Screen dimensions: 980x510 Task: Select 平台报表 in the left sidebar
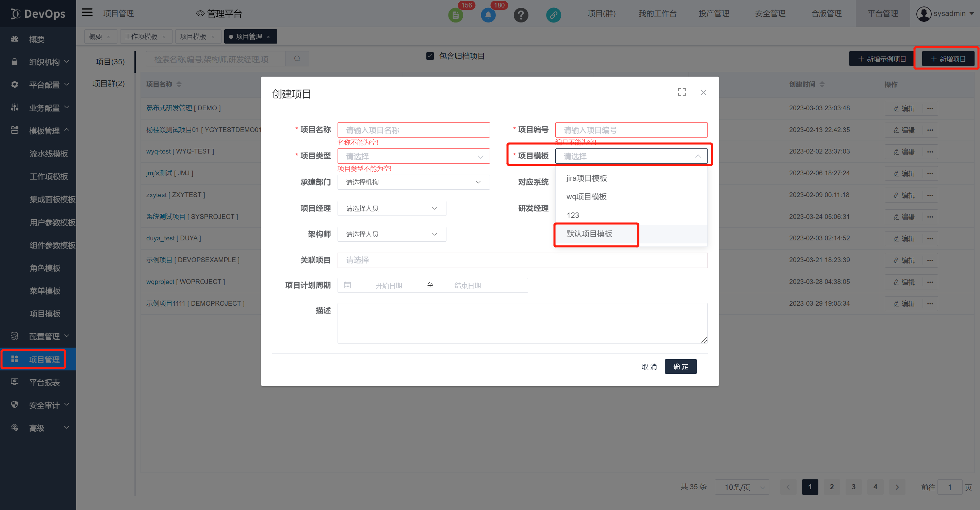pos(45,382)
